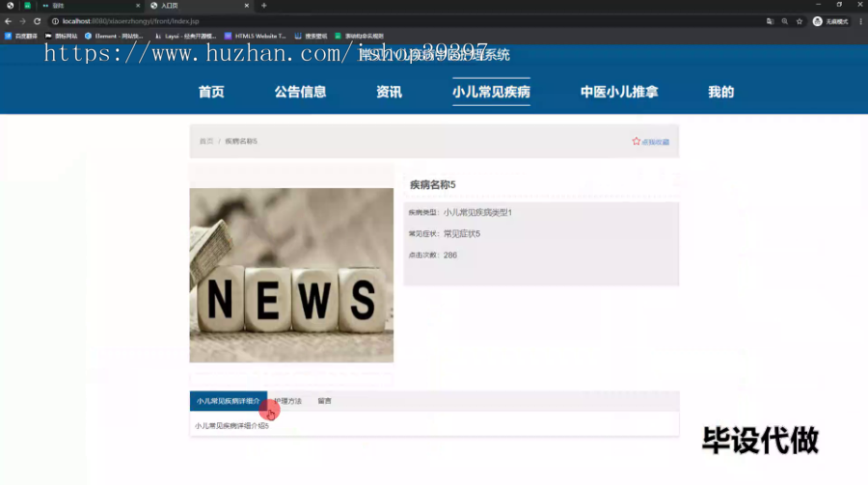Click the site info icon in address bar
Image resolution: width=868 pixels, height=485 pixels.
(55, 21)
